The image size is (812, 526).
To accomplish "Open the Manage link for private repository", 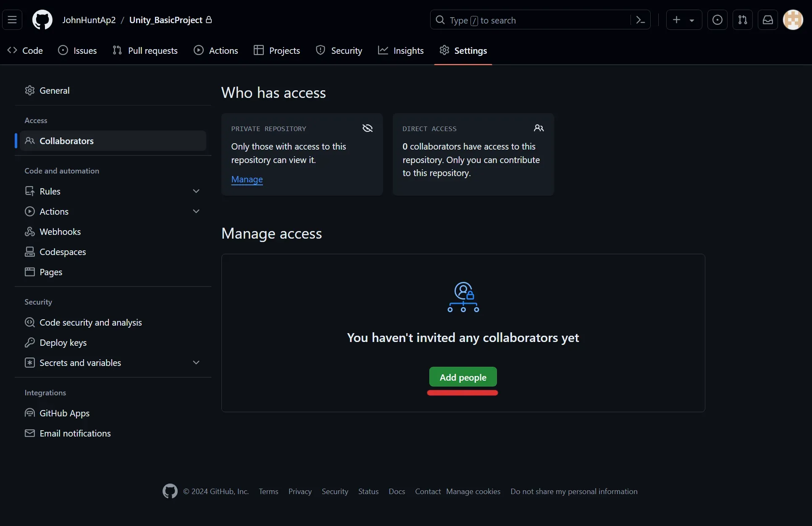I will [x=247, y=179].
